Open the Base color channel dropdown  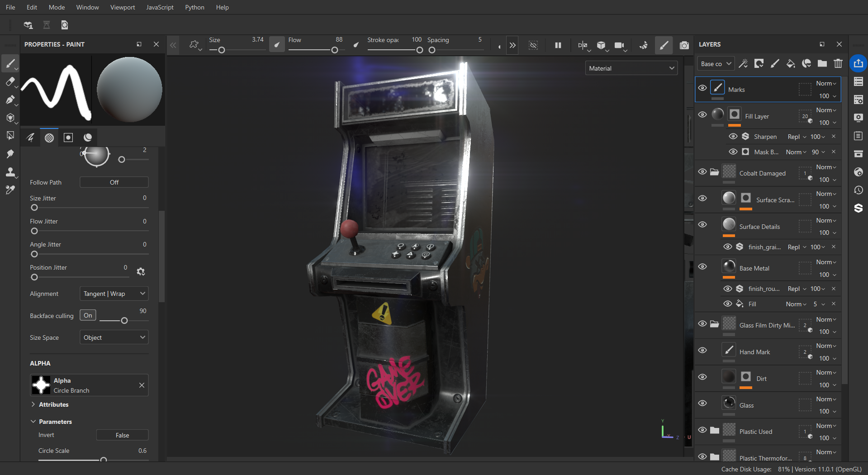click(x=716, y=64)
